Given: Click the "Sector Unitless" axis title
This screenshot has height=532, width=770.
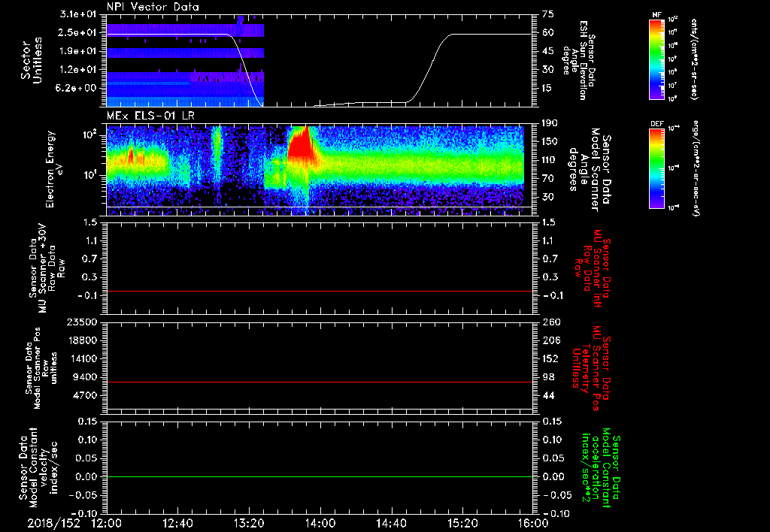Looking at the screenshot, I should [x=32, y=60].
